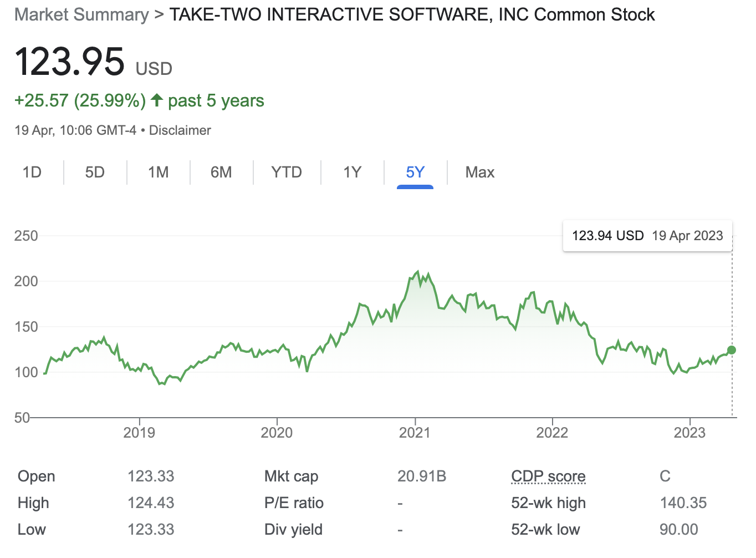
Task: Click the 52-wk low value 90.00
Action: pos(679,530)
